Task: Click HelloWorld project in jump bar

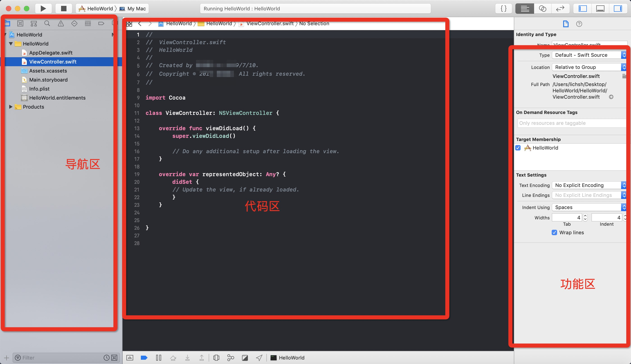Action: (175, 23)
